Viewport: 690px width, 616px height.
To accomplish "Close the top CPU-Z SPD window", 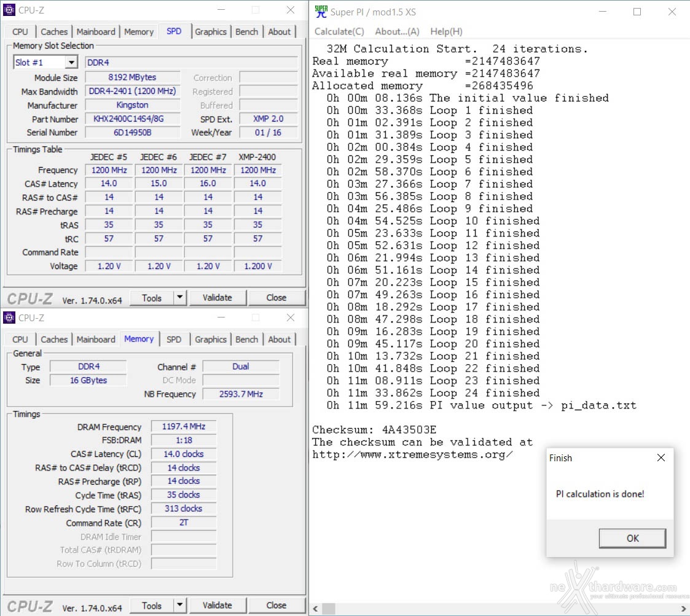I will [x=291, y=10].
